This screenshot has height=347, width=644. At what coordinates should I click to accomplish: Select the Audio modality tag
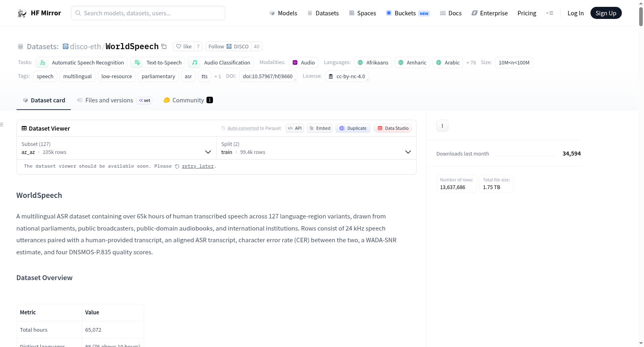tap(303, 62)
